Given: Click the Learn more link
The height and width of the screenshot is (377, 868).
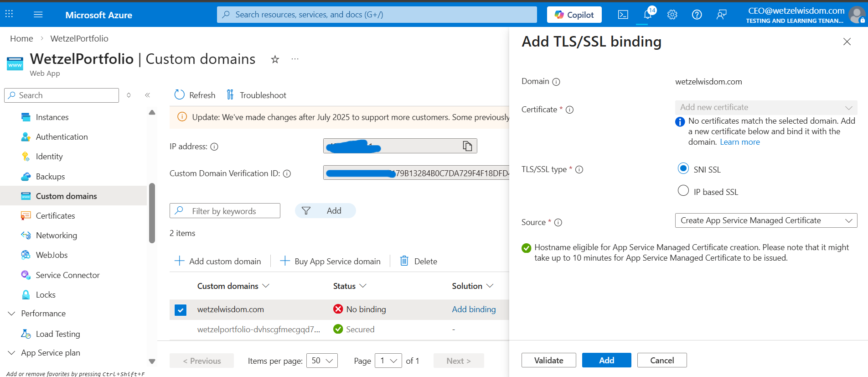Looking at the screenshot, I should click(739, 142).
